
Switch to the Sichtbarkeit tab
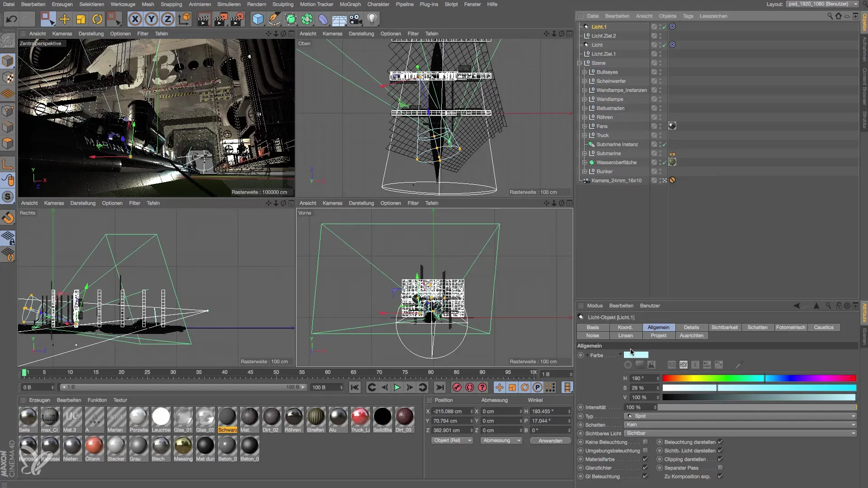pyautogui.click(x=724, y=328)
